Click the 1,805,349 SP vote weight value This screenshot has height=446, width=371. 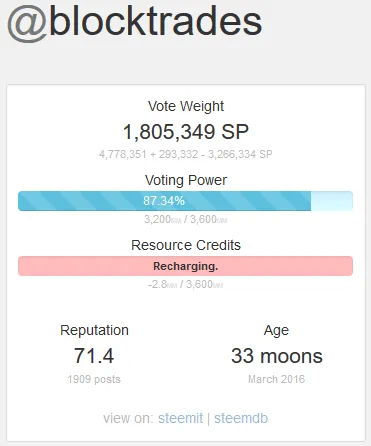[x=186, y=132]
